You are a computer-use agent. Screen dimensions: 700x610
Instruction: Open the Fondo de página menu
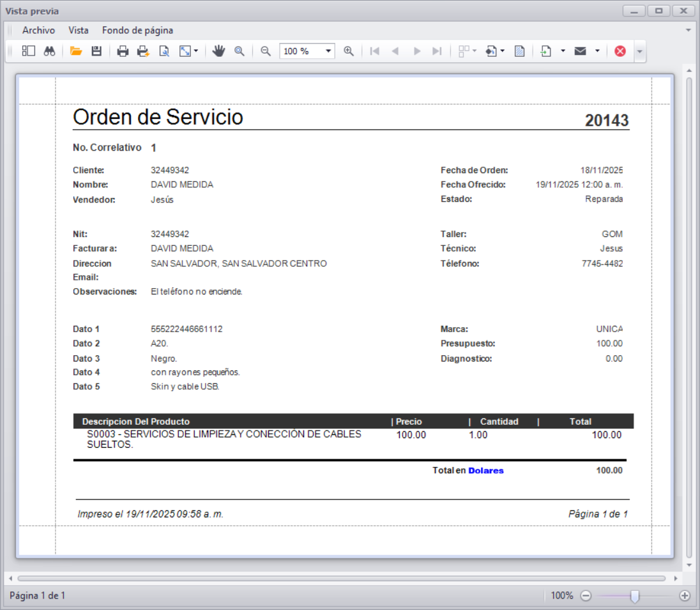[x=137, y=30]
